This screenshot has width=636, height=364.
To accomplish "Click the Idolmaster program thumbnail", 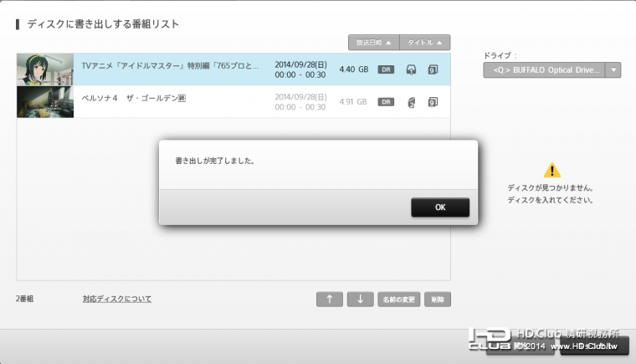I will (x=45, y=69).
